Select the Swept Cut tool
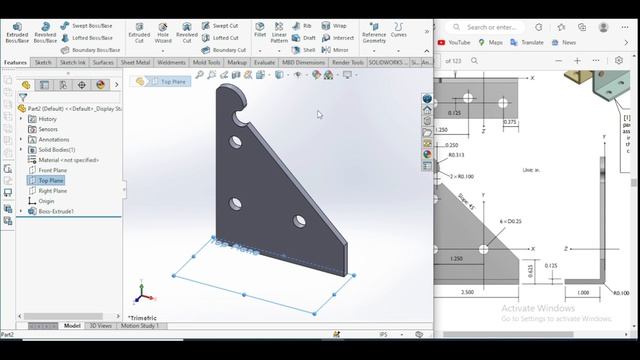640x360 pixels. 220,26
